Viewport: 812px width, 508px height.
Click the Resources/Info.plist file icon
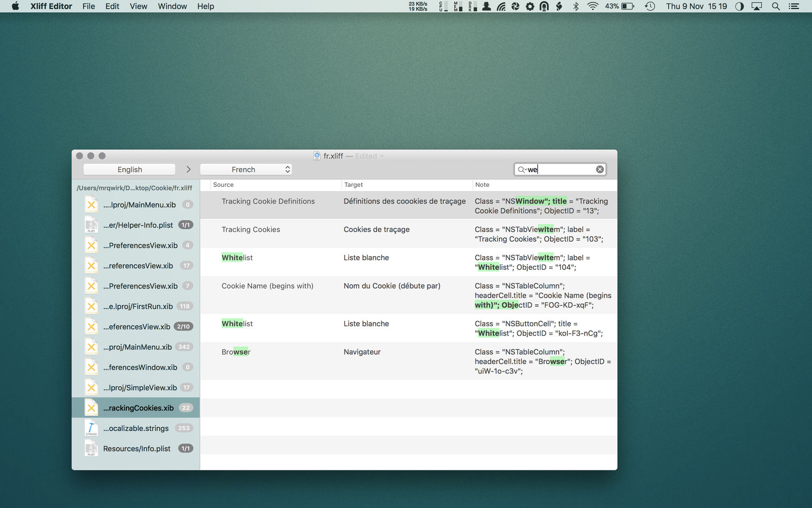tap(91, 449)
